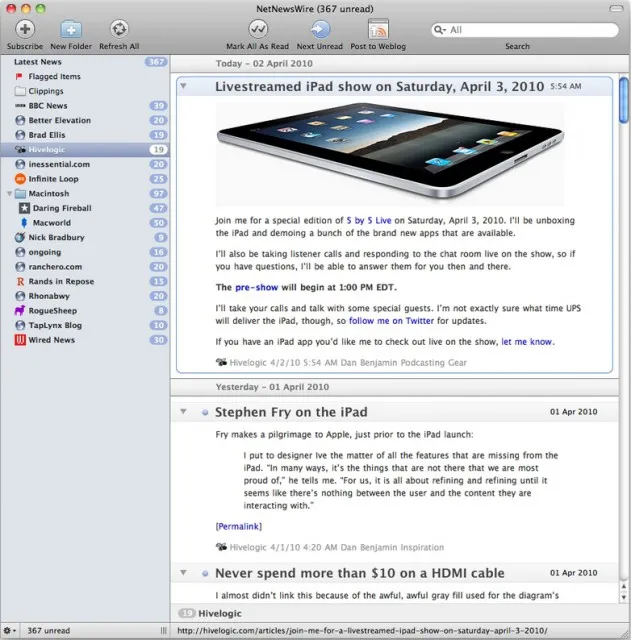Viewport: 631px width, 640px height.
Task: Click the purple RogueSheep icon
Action: click(x=20, y=311)
